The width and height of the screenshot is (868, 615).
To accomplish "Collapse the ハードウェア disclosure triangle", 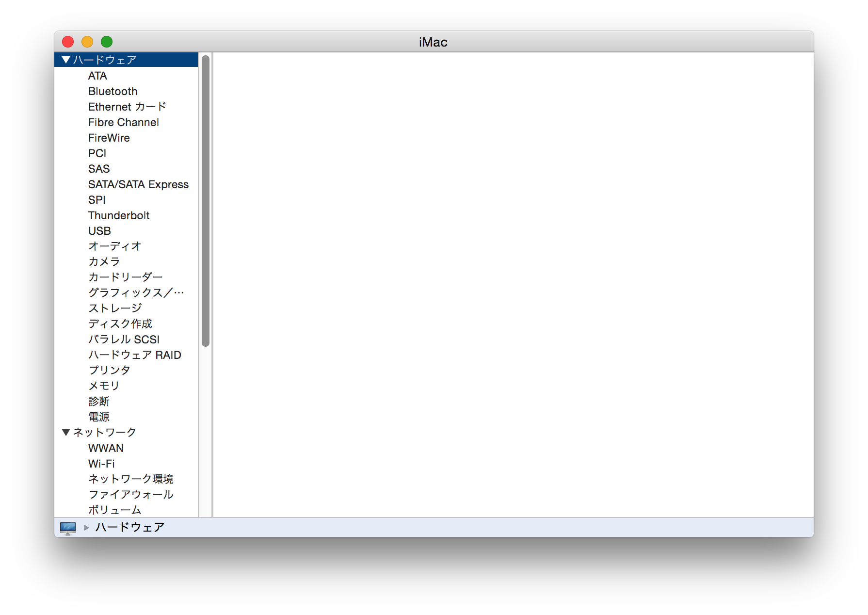I will point(66,60).
